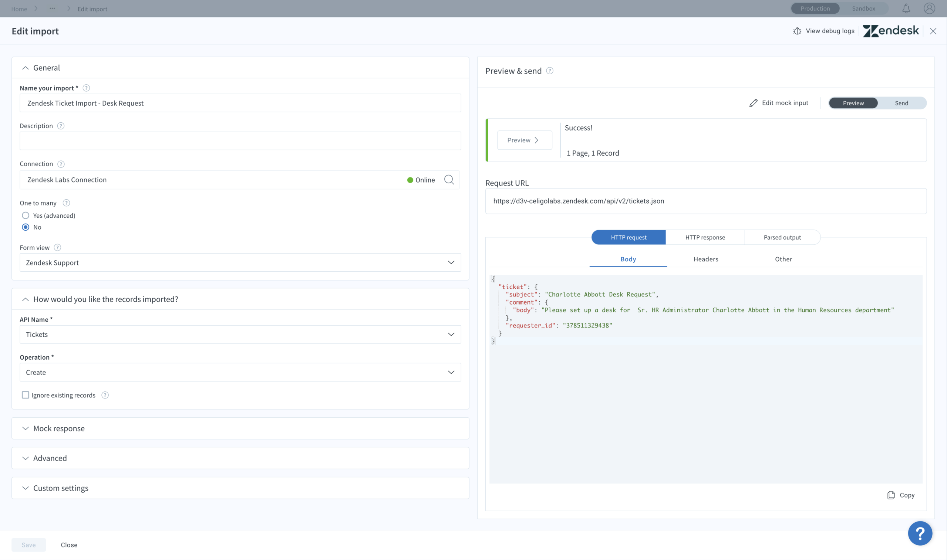Select the HTTP response tab
This screenshot has width=947, height=560.
point(705,237)
